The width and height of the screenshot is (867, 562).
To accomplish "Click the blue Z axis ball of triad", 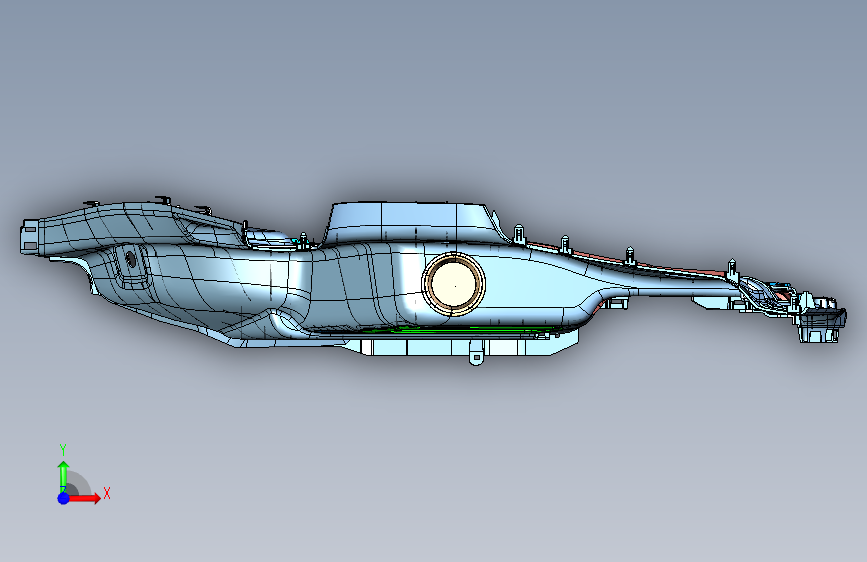I will (x=63, y=498).
